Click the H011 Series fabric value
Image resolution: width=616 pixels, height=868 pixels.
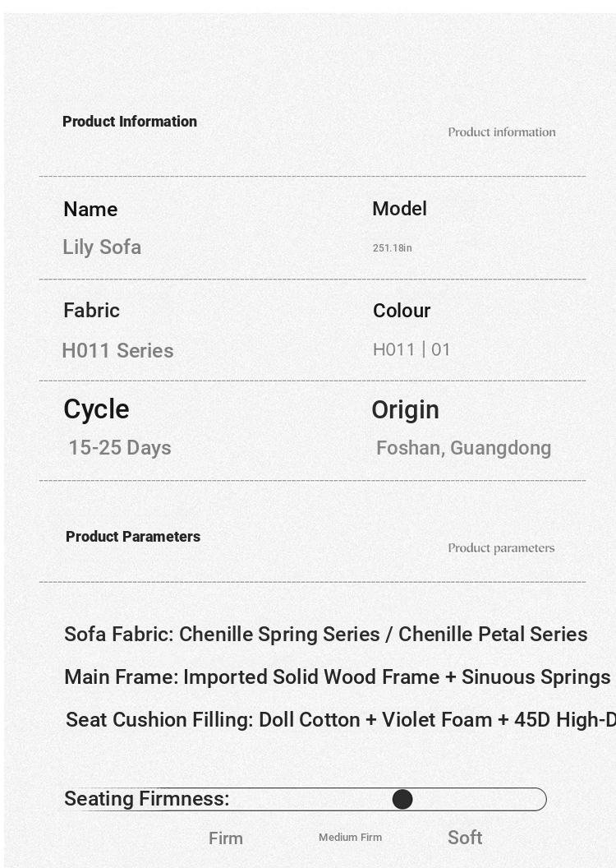point(117,350)
